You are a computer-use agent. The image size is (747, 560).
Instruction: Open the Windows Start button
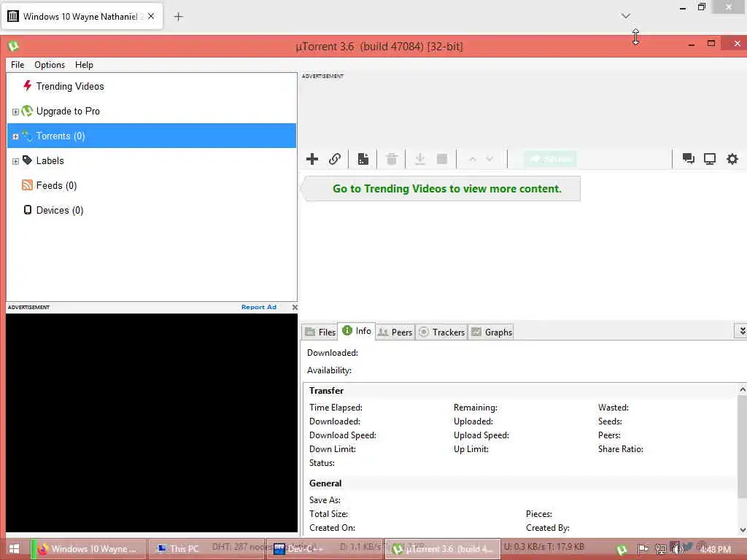coord(14,549)
